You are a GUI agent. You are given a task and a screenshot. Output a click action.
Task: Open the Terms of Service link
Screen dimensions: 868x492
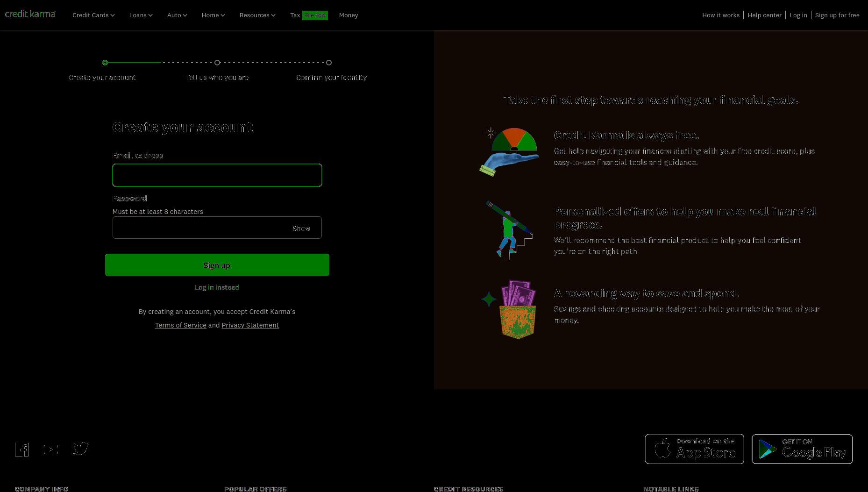pyautogui.click(x=181, y=325)
